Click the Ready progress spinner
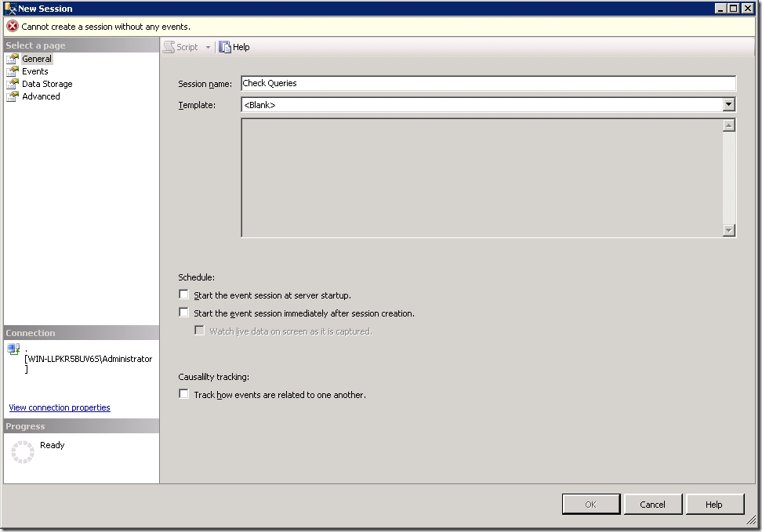The height and width of the screenshot is (532, 762). tap(23, 452)
